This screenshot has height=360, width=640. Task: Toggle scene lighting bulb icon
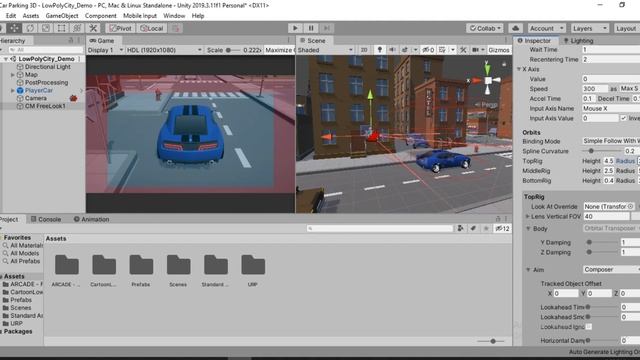click(x=380, y=50)
